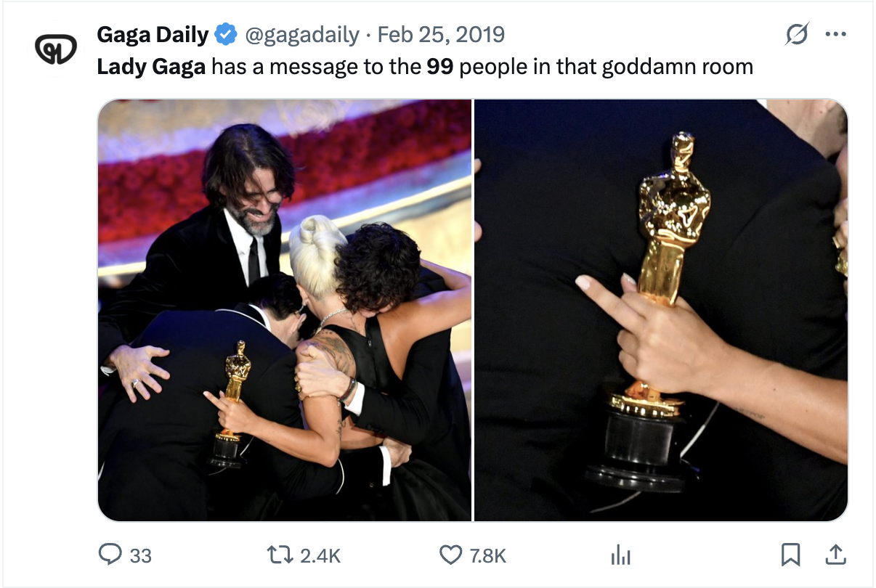Screen dimensions: 876x588
Task: Click the 33 replies count
Action: pyautogui.click(x=141, y=556)
